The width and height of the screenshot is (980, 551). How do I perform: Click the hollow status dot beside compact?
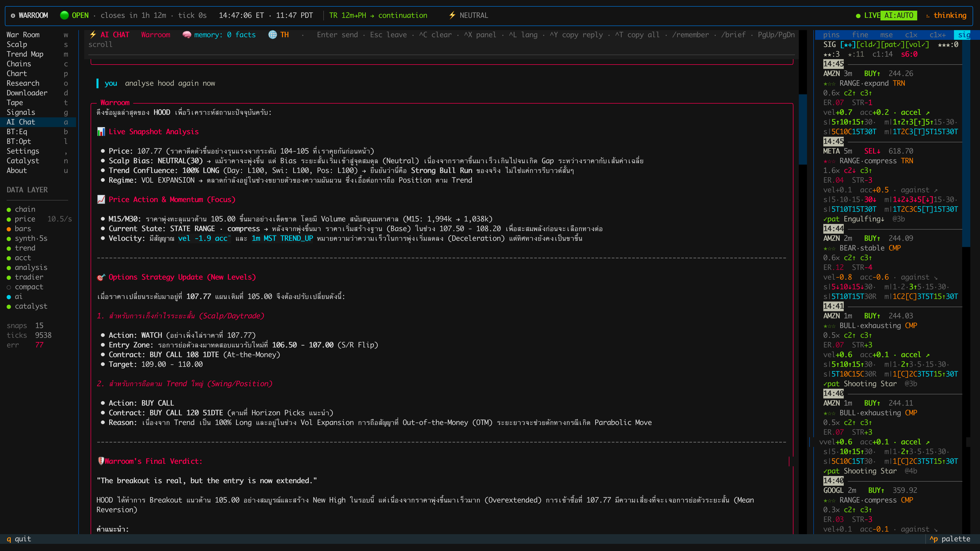[x=9, y=287]
